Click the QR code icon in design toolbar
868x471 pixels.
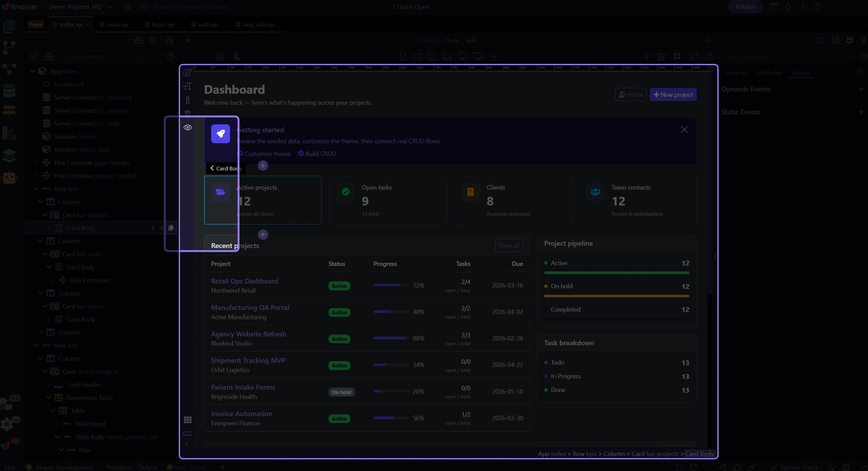pyautogui.click(x=677, y=57)
